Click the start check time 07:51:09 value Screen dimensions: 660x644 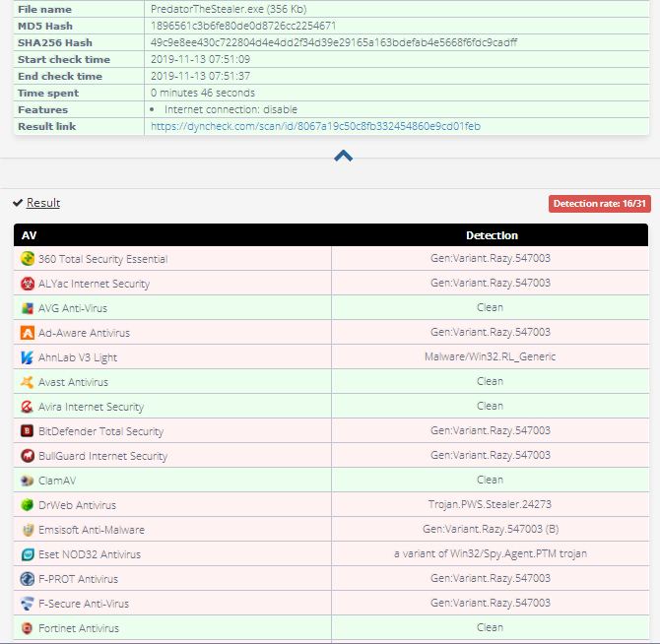200,59
